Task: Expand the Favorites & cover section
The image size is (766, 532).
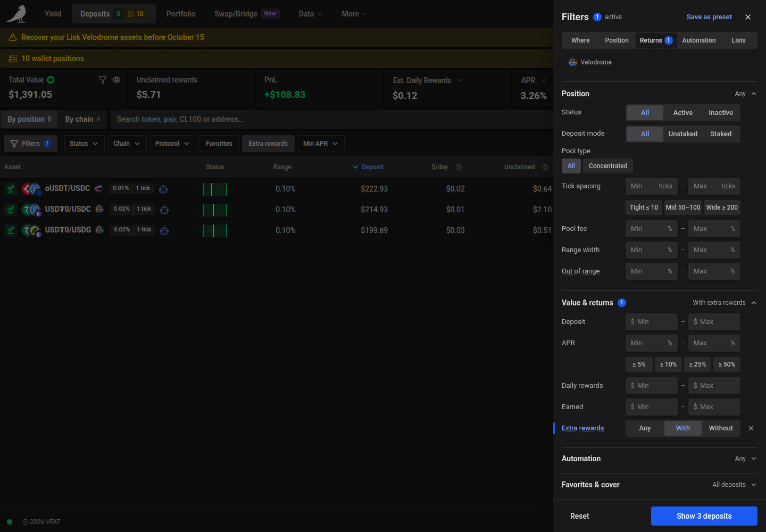Action: [x=660, y=485]
